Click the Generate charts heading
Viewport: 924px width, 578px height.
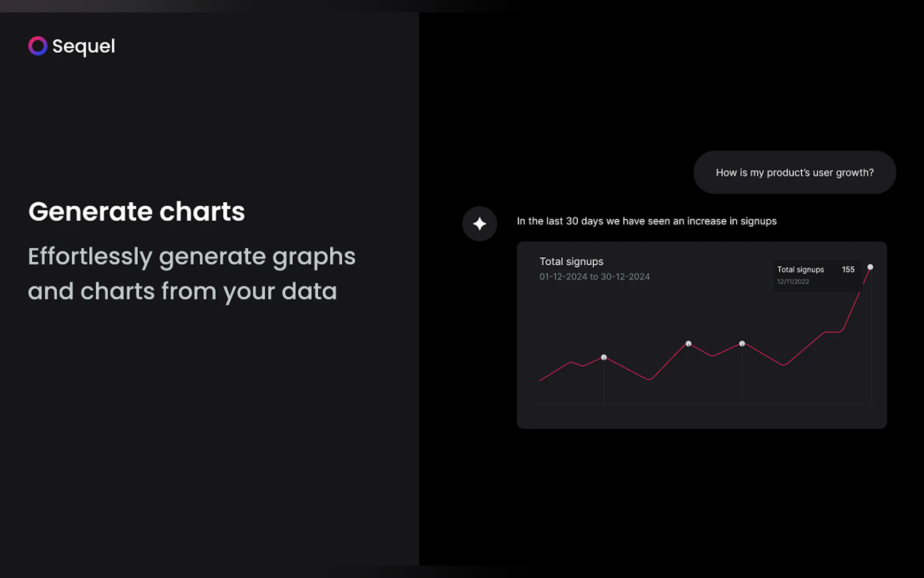point(136,211)
